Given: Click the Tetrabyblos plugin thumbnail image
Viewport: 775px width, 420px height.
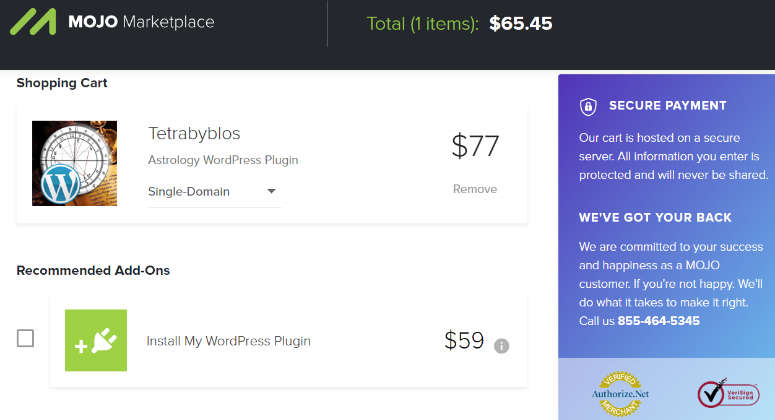Looking at the screenshot, I should [75, 163].
